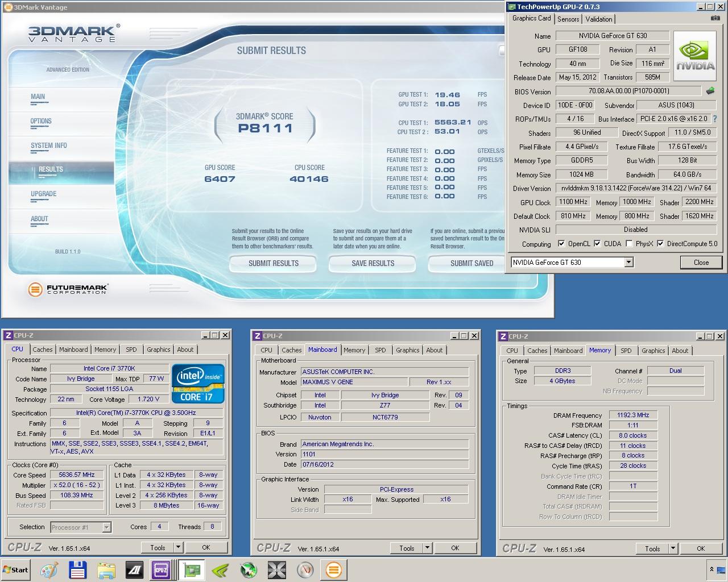Open UPGRADE in the 3DMark sidebar
Screen dimensions: 728x582
tap(44, 194)
